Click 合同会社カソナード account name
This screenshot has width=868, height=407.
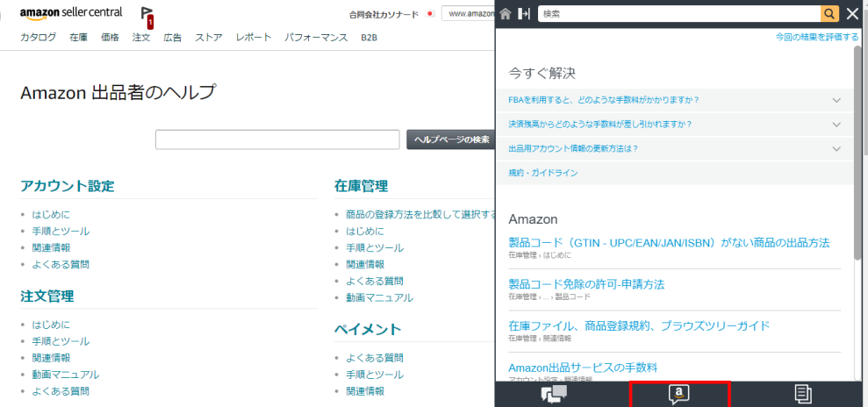click(x=384, y=14)
